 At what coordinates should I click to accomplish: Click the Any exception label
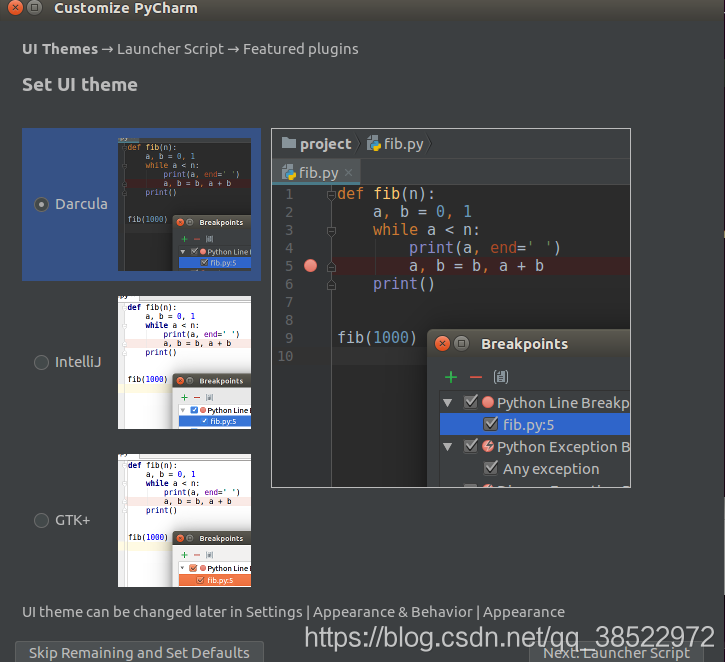551,469
